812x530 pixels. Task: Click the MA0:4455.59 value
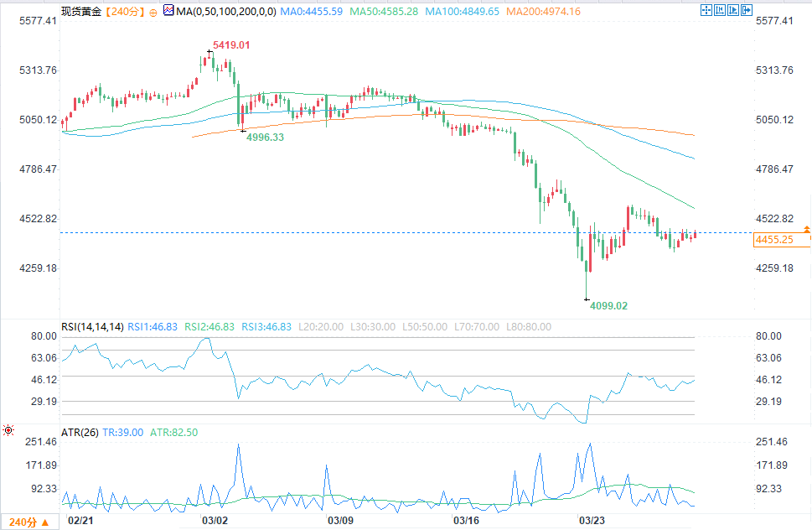(x=311, y=12)
